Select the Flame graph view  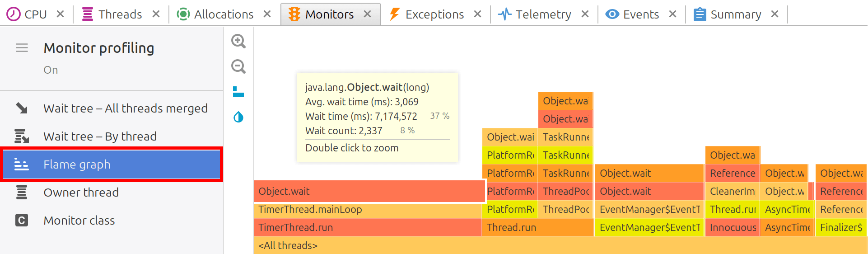[x=112, y=165]
